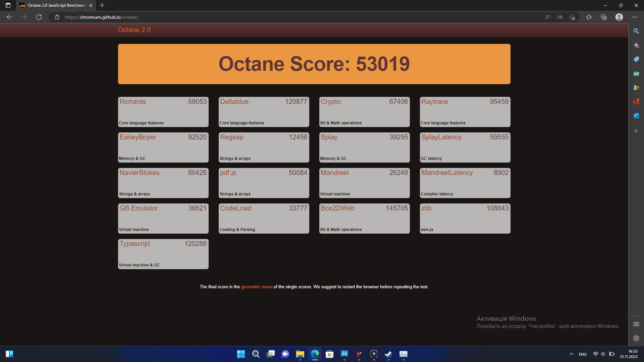The image size is (644, 362).
Task: Open the sidebar search
Action: click(636, 31)
